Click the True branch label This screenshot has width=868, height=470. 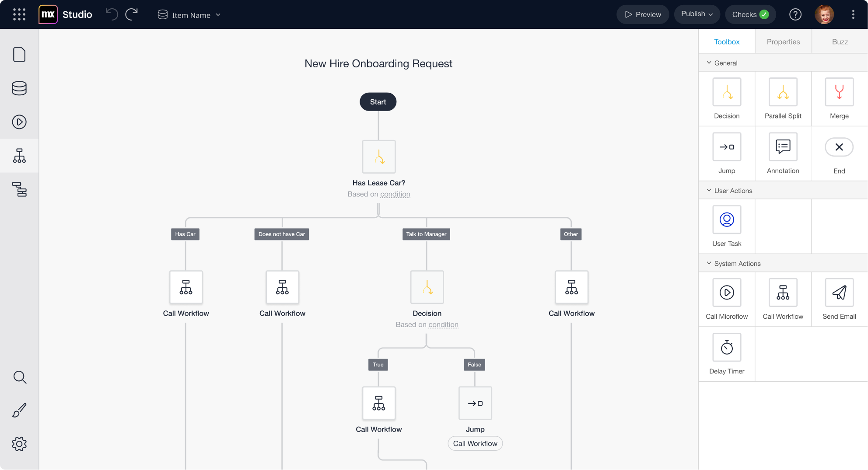pos(378,365)
